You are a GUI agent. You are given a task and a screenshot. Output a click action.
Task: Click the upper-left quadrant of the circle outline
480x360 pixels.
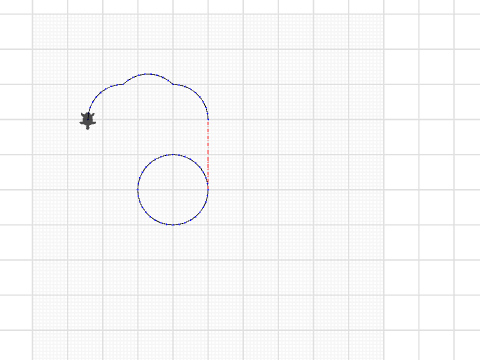click(148, 165)
